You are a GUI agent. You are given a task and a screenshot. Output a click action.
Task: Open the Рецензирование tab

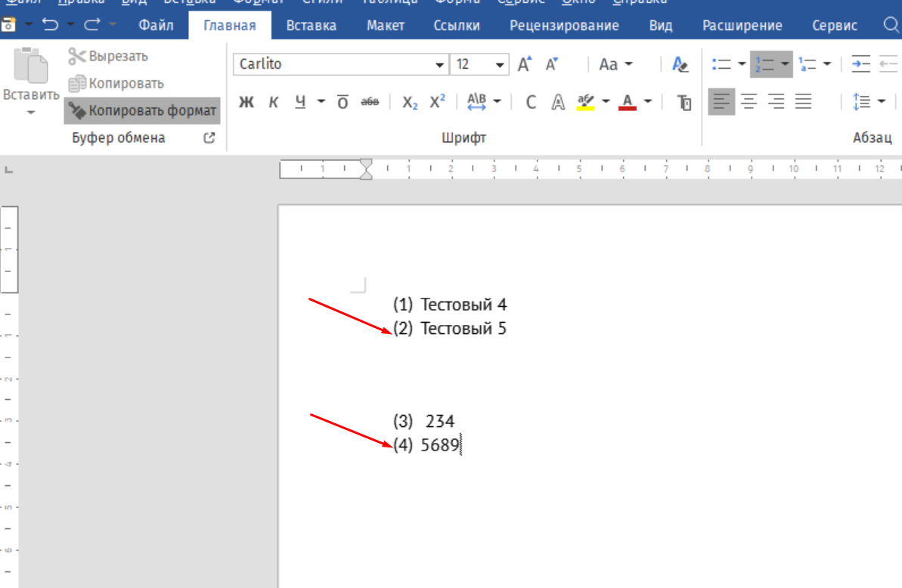[564, 26]
